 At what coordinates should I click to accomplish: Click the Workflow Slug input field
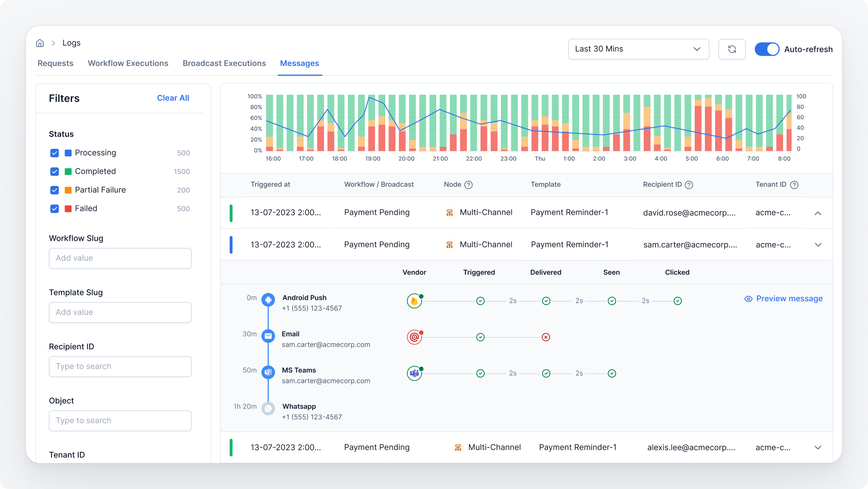tap(120, 258)
